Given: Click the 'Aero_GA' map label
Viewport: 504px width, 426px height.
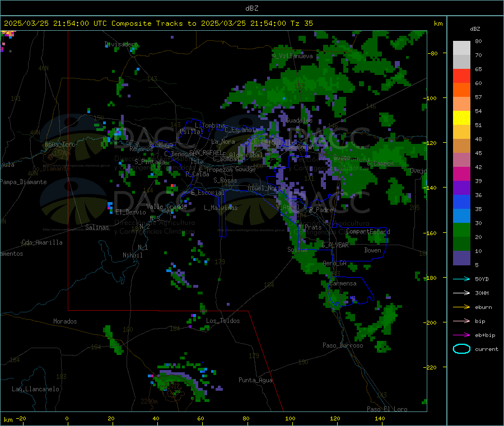Looking at the screenshot, I should coord(334,263).
